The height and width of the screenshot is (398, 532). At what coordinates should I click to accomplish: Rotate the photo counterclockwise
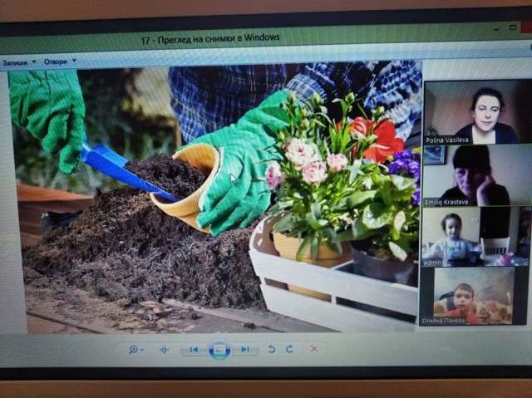[x=271, y=350]
